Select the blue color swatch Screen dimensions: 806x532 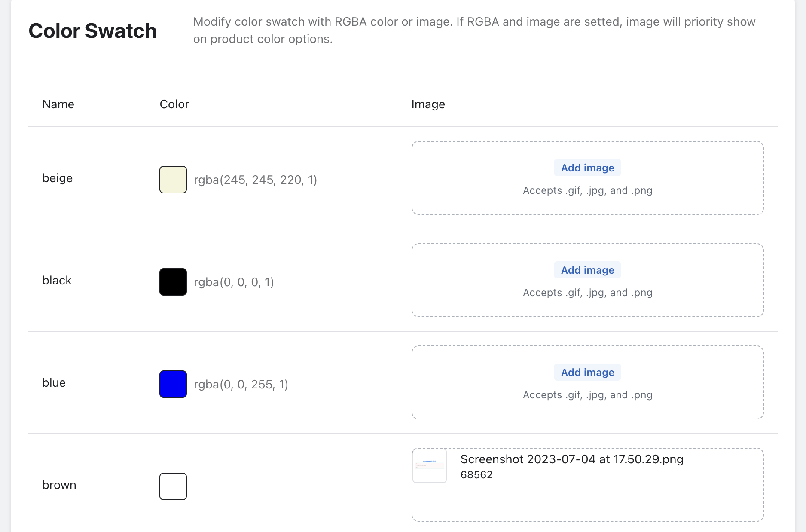tap(173, 384)
